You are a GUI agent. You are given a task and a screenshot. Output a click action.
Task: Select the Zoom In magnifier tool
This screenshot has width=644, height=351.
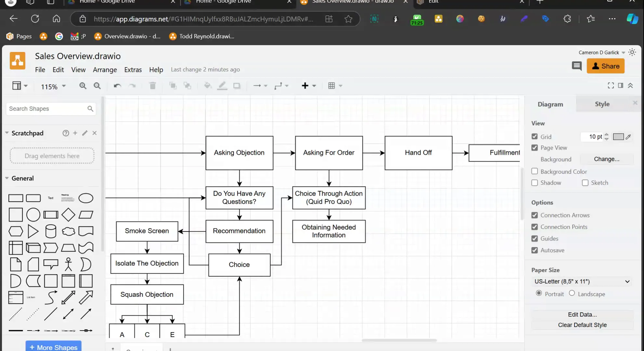coord(83,85)
